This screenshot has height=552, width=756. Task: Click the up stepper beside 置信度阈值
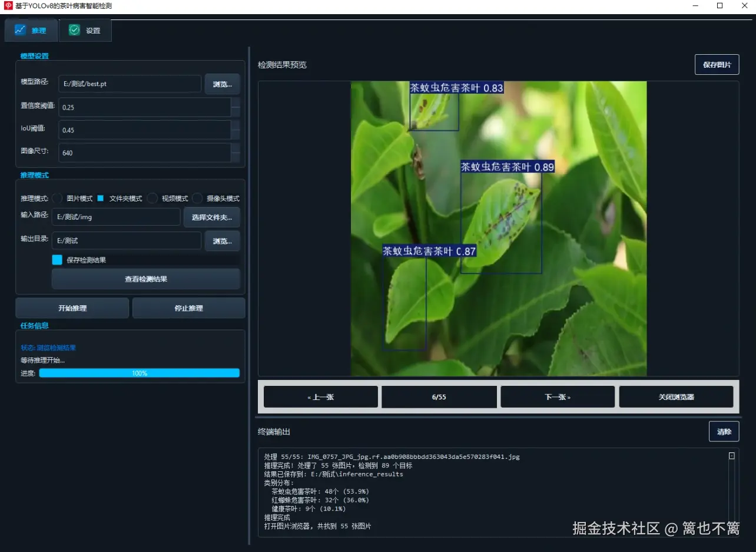[236, 103]
